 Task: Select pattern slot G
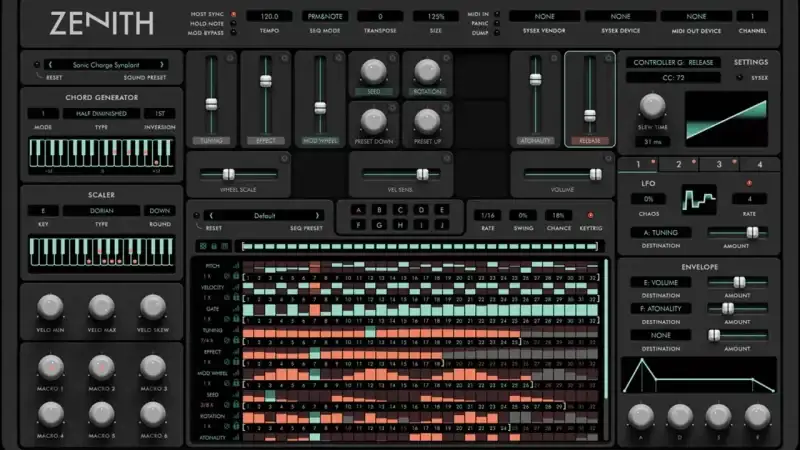(x=379, y=224)
